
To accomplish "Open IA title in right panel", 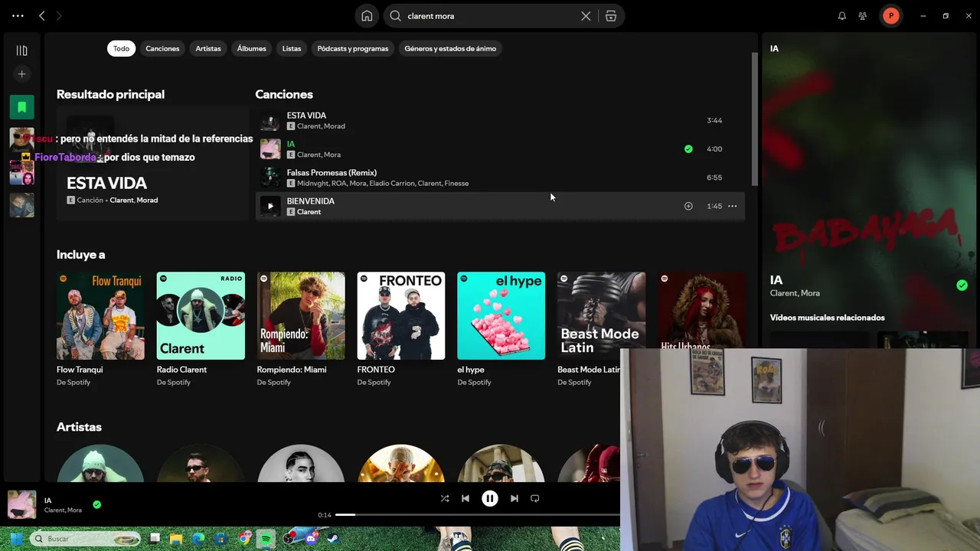I will (x=776, y=280).
